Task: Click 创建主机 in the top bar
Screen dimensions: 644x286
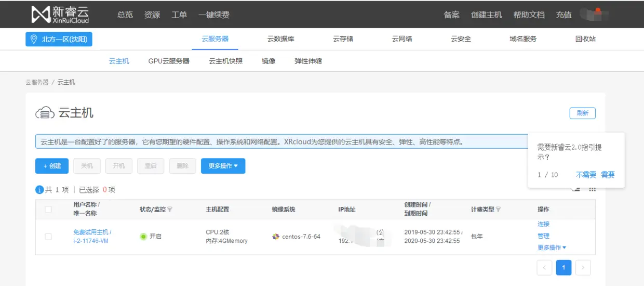Action: 487,15
